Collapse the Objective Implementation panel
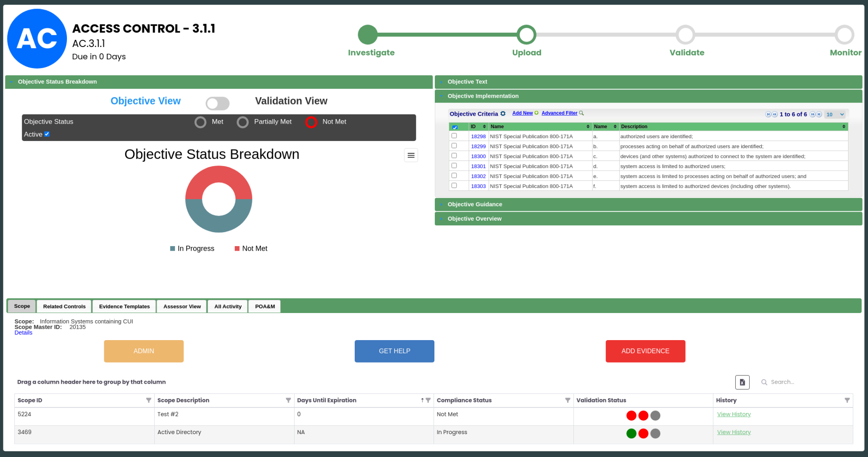Viewport: 868px width, 457px height. [483, 96]
